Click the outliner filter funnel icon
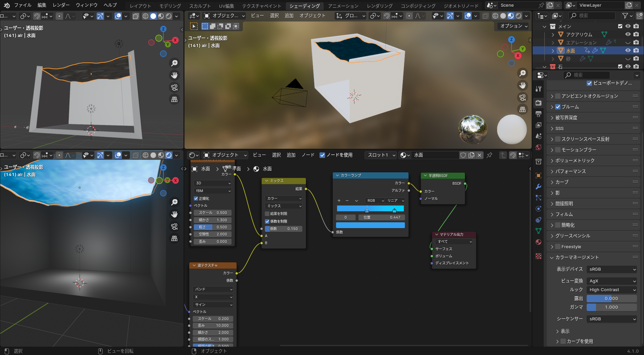This screenshot has height=355, width=644. click(x=625, y=15)
